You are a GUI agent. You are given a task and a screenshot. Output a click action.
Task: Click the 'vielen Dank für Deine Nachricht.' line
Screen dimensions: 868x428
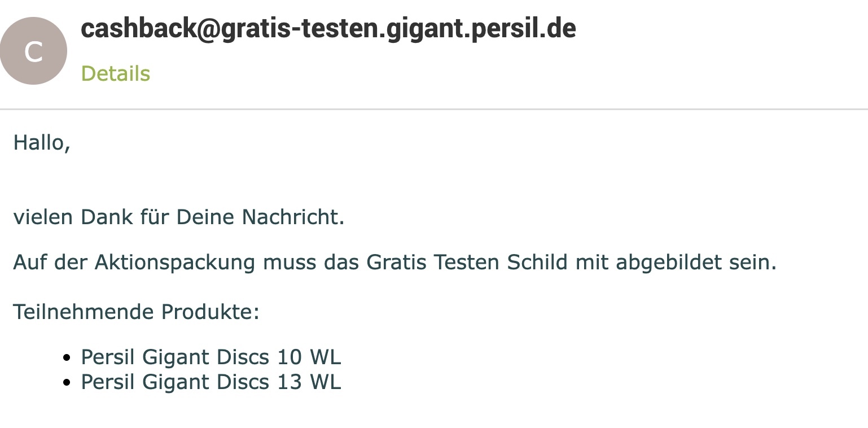tap(179, 217)
